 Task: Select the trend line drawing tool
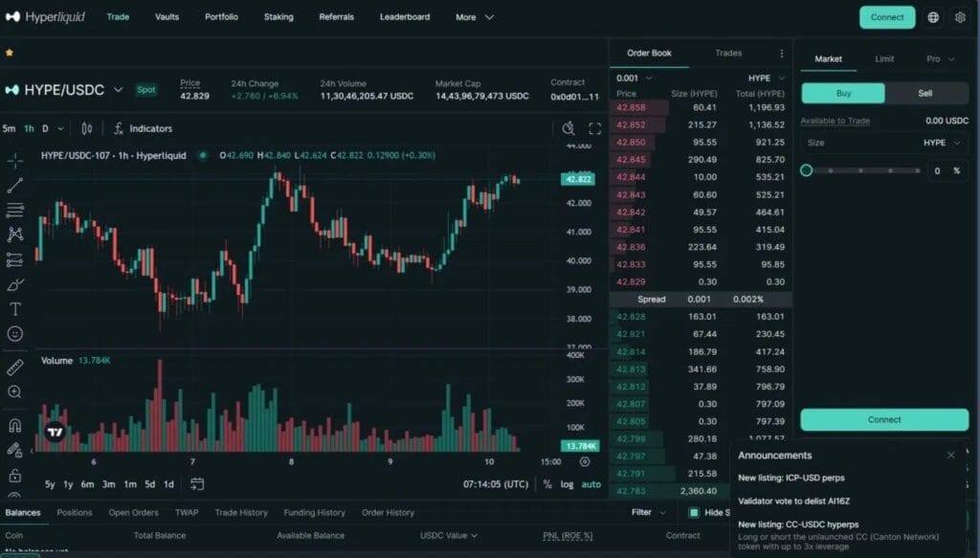point(15,185)
